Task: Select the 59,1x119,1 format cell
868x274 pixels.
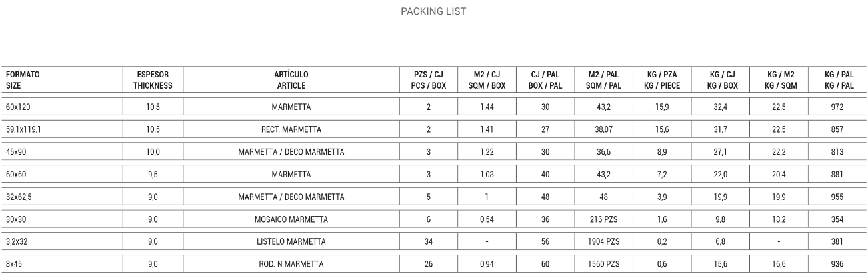Action: (x=25, y=130)
